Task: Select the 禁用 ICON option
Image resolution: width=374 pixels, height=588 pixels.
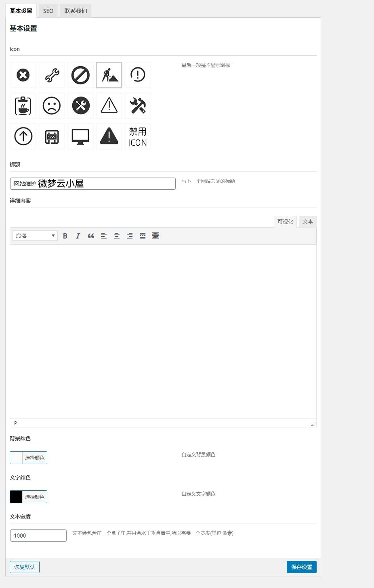Action: (x=138, y=136)
